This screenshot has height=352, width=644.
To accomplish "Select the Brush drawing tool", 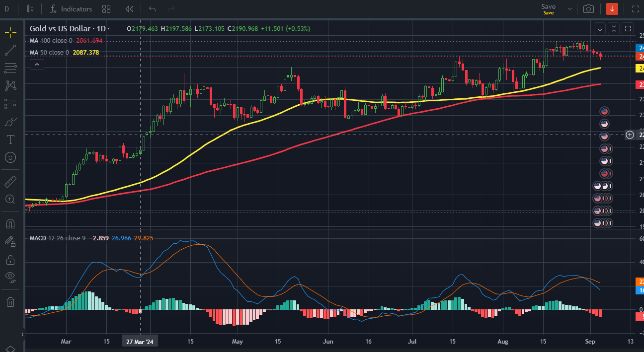I will pyautogui.click(x=11, y=122).
